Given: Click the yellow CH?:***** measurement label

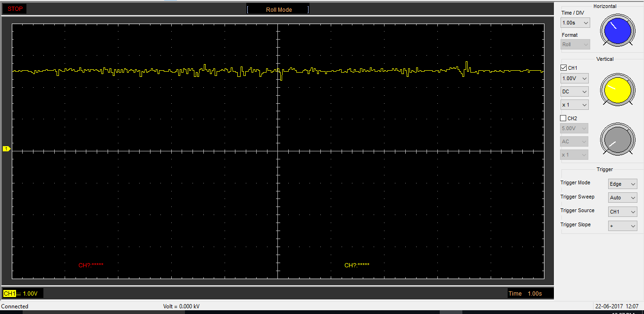Looking at the screenshot, I should click(x=357, y=265).
